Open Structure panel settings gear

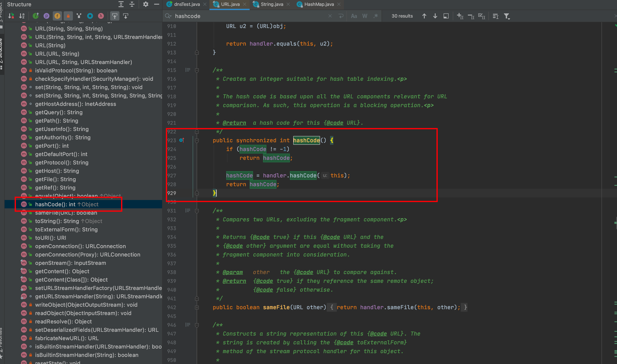(146, 4)
